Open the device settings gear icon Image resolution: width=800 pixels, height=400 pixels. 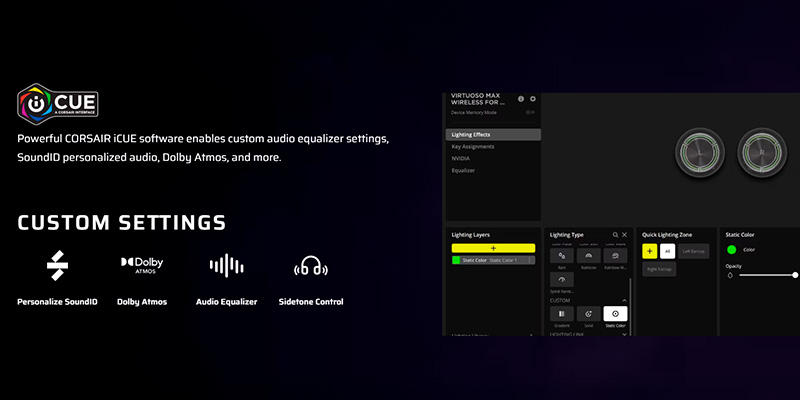[533, 99]
